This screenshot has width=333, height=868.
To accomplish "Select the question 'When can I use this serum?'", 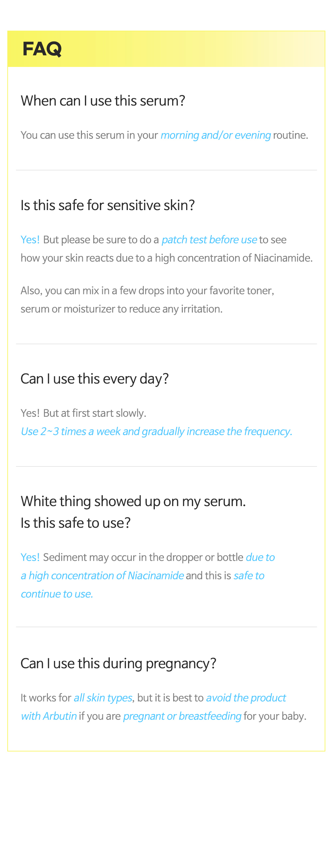I will point(103,101).
